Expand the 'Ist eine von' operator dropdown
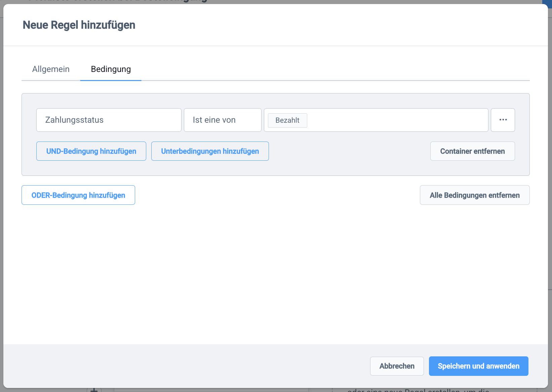Image resolution: width=552 pixels, height=392 pixels. pyautogui.click(x=222, y=120)
